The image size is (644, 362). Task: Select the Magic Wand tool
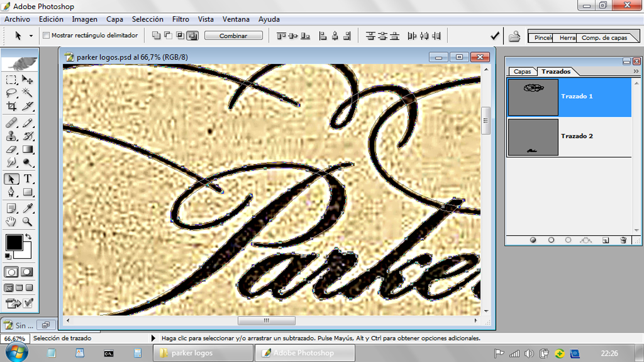coord(27,93)
